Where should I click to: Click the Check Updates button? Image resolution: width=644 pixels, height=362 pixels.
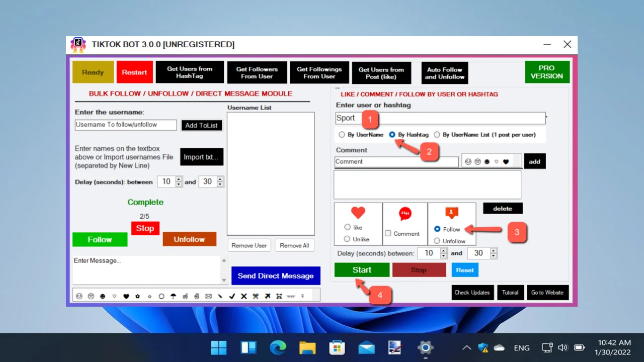[x=472, y=293]
